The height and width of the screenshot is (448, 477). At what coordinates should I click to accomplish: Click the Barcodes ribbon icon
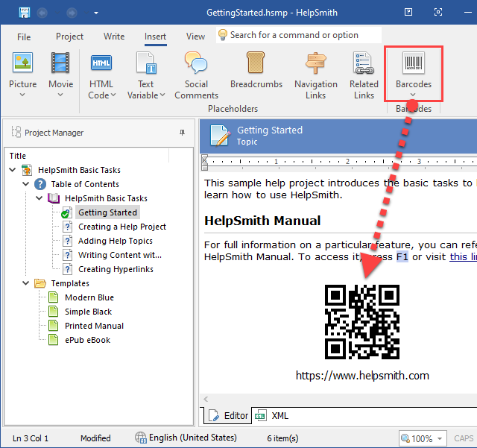414,63
